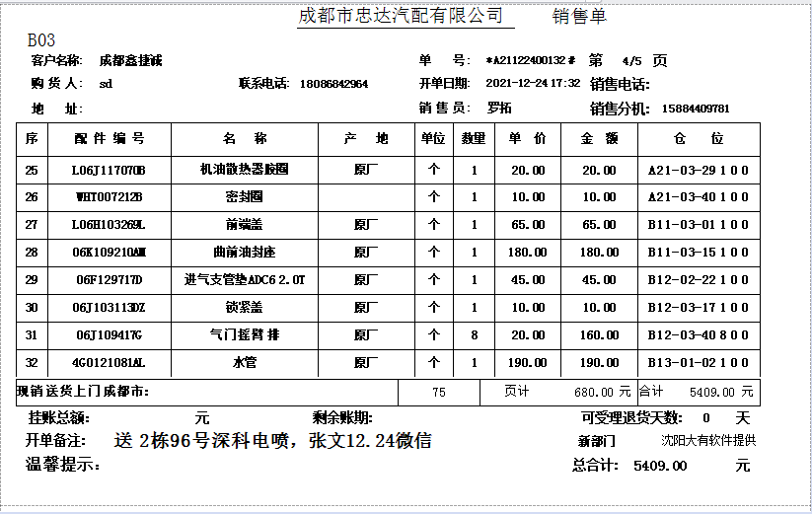The width and height of the screenshot is (812, 514).
Task: Click the 销售单 heading text
Action: click(579, 17)
